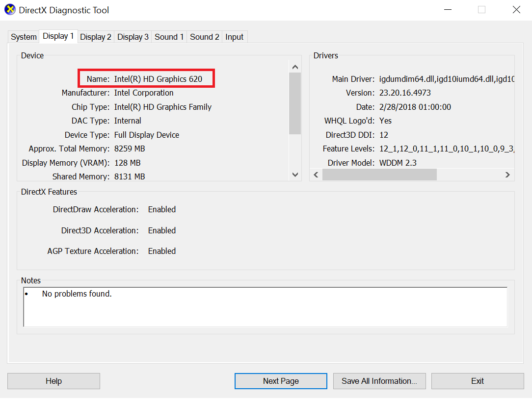Viewport: 532px width, 399px height.
Task: Open the Display 3 tab
Action: click(x=133, y=37)
